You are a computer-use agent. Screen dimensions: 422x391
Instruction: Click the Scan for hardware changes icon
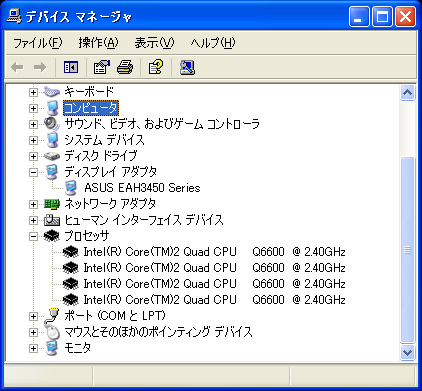187,67
